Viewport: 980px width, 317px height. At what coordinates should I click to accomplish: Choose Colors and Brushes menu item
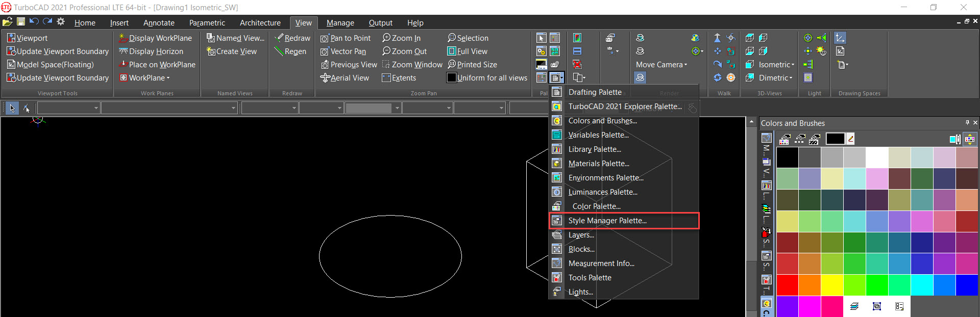coord(624,120)
